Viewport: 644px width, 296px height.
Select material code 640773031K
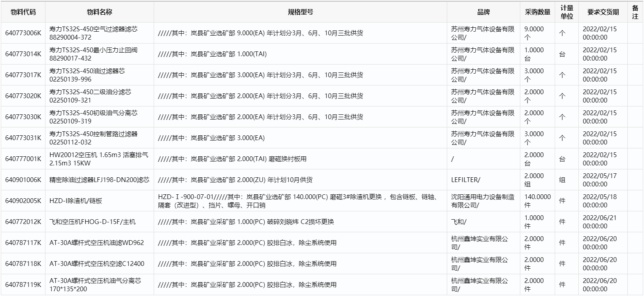click(x=23, y=138)
